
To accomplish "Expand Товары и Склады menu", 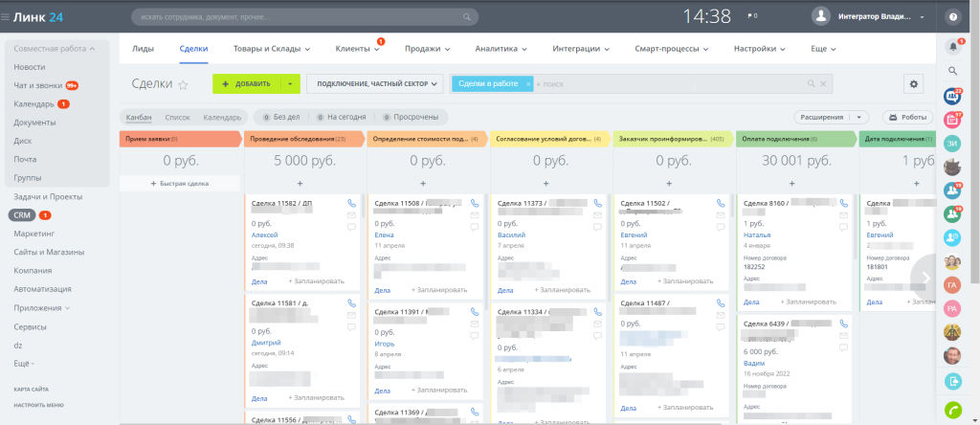I will [x=272, y=49].
